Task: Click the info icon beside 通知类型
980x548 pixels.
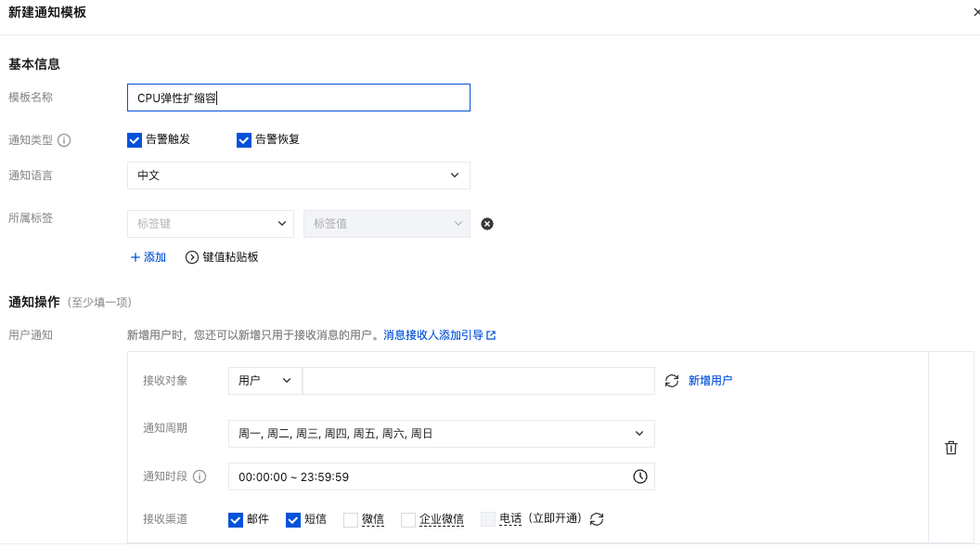Action: 64,140
